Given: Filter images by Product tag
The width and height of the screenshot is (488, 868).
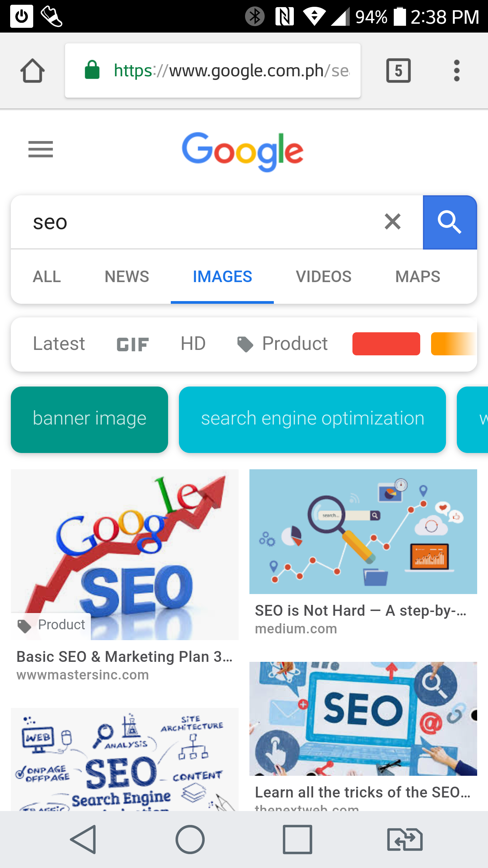Looking at the screenshot, I should (282, 344).
